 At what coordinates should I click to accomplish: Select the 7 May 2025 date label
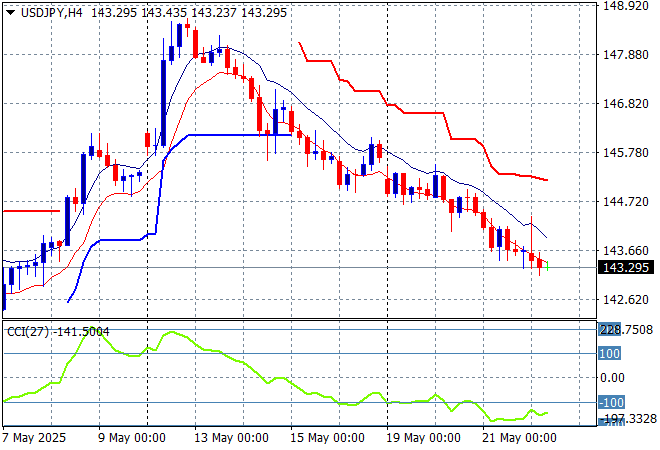(36, 438)
